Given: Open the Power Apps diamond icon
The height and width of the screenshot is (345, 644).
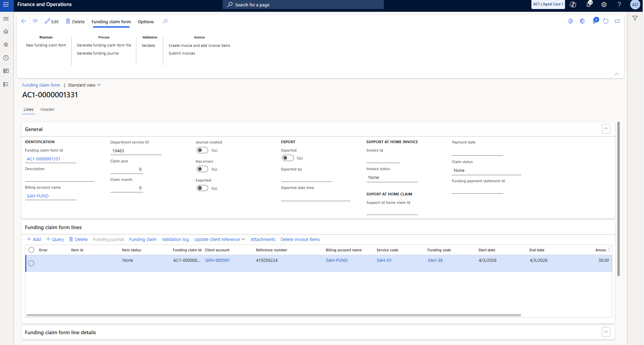Looking at the screenshot, I should [570, 21].
